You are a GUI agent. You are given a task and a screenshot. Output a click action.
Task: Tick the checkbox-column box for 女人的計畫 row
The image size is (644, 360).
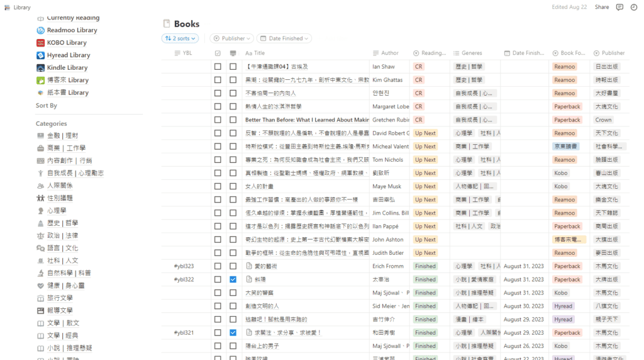(218, 186)
